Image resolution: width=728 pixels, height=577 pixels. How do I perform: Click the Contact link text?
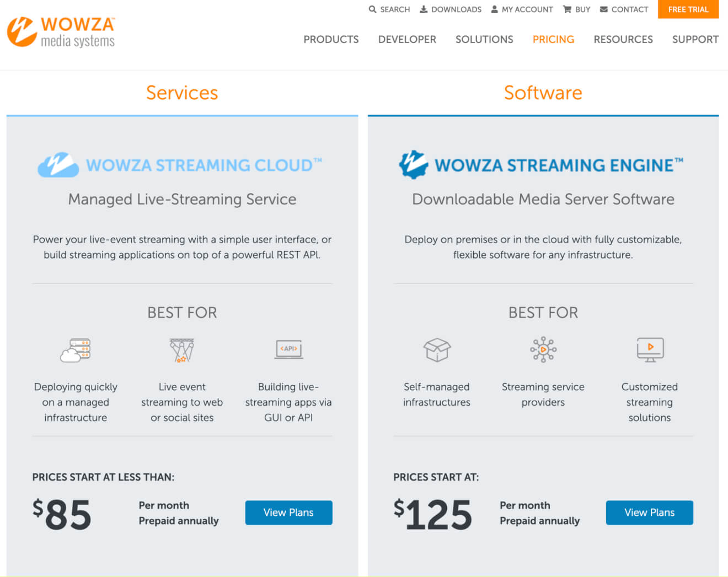(x=630, y=9)
